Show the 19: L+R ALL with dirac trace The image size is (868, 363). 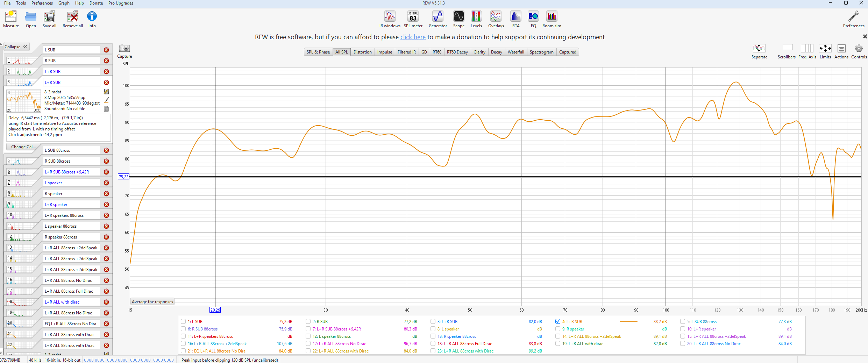pyautogui.click(x=558, y=343)
